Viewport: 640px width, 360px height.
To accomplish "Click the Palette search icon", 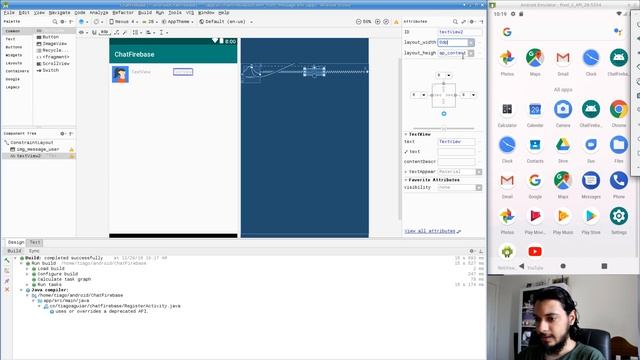I will 55,21.
